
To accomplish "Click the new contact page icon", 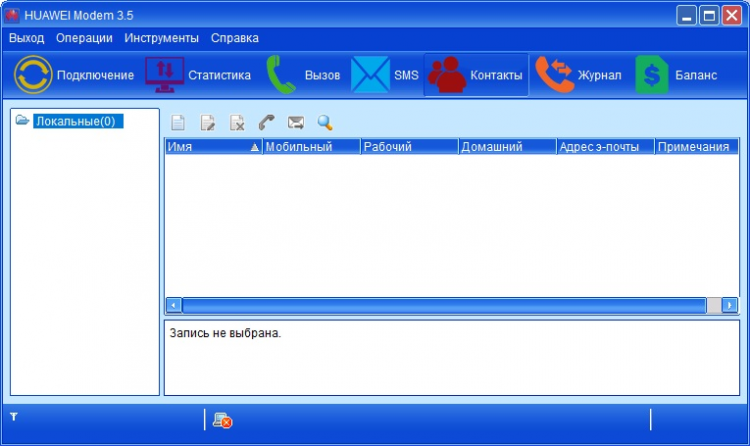I will tap(178, 123).
